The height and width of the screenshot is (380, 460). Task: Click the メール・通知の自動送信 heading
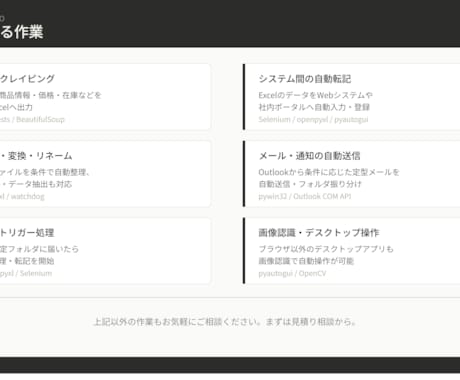click(x=309, y=156)
